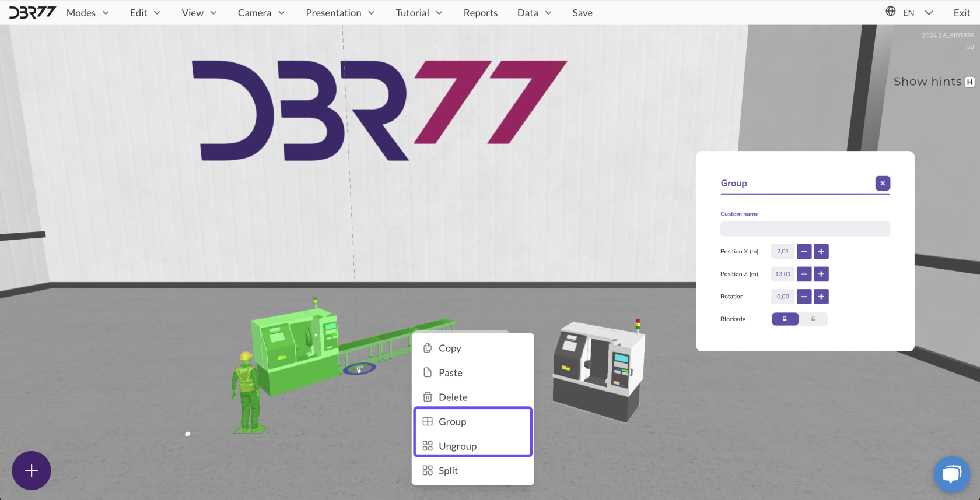980x500 pixels.
Task: Click the purple add object plus button
Action: pos(32,470)
